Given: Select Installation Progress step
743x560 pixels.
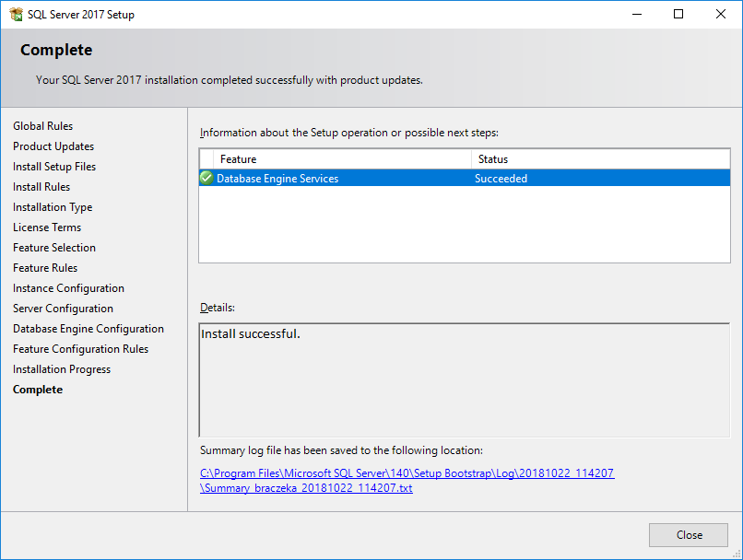Looking at the screenshot, I should 62,369.
